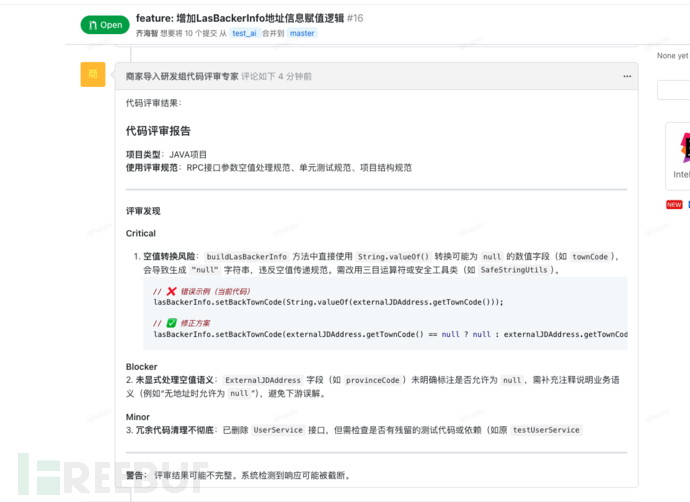Click the merge request number #16
This screenshot has width=690, height=502.
tap(355, 18)
